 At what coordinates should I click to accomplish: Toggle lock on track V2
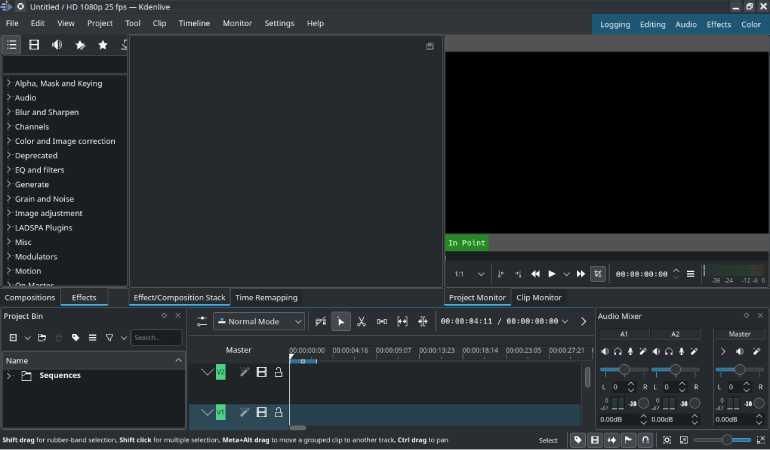[x=278, y=372]
